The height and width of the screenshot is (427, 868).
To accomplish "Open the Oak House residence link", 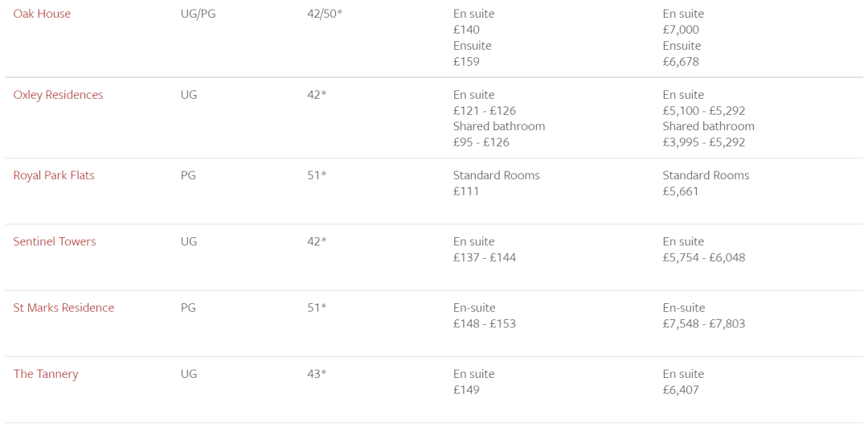I will [42, 14].
